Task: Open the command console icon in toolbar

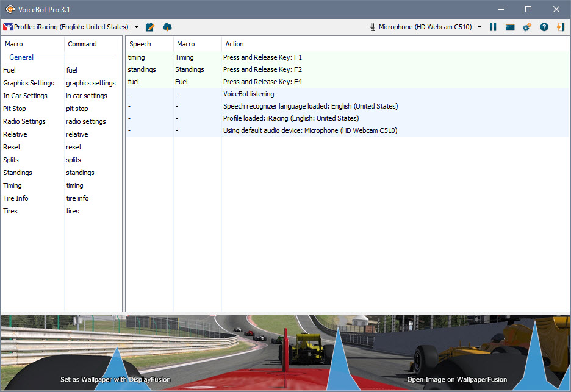Action: point(509,27)
